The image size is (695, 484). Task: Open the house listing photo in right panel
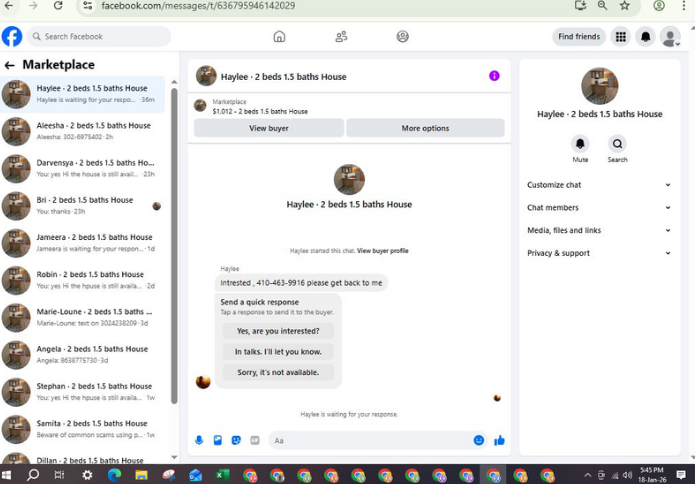600,86
